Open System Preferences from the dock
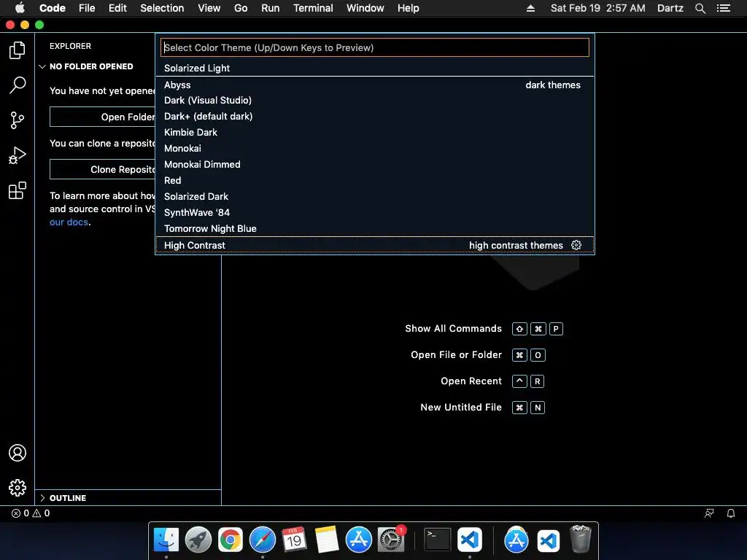Image resolution: width=747 pixels, height=560 pixels. 391,540
